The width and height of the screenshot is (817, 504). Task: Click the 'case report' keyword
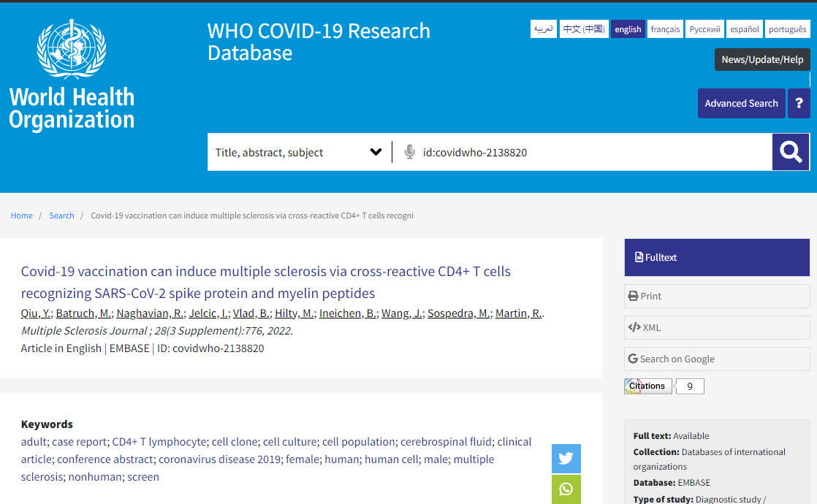click(x=79, y=441)
